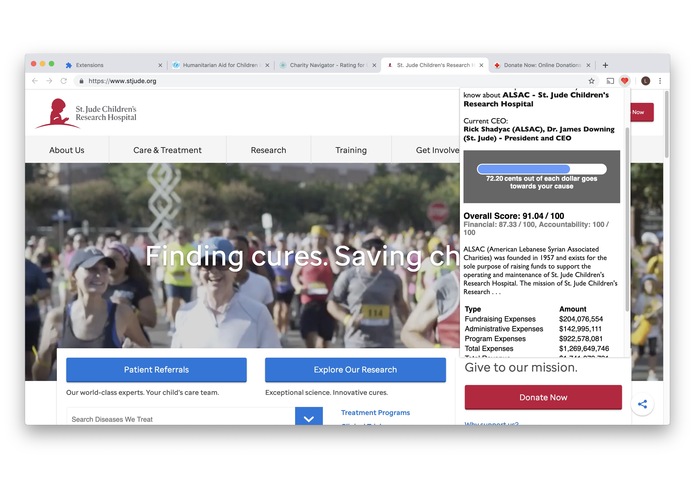
Task: Click the cents-per-dollar progress bar
Action: tap(542, 169)
